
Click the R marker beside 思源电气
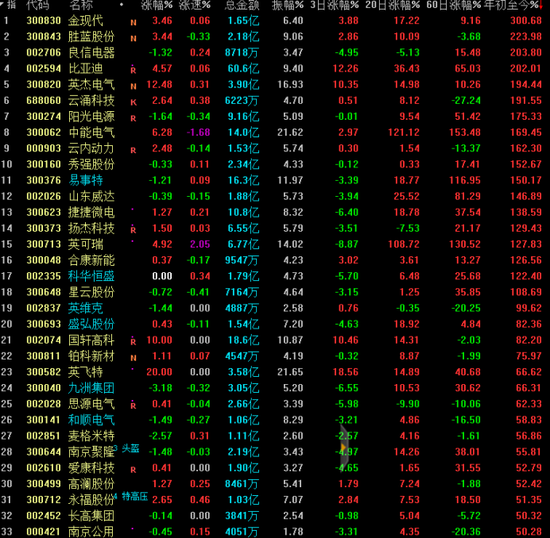click(x=133, y=405)
